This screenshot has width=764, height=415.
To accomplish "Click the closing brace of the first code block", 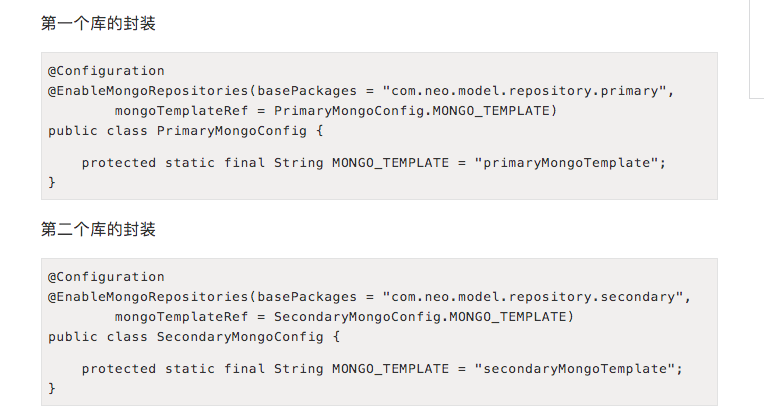I will 52,182.
